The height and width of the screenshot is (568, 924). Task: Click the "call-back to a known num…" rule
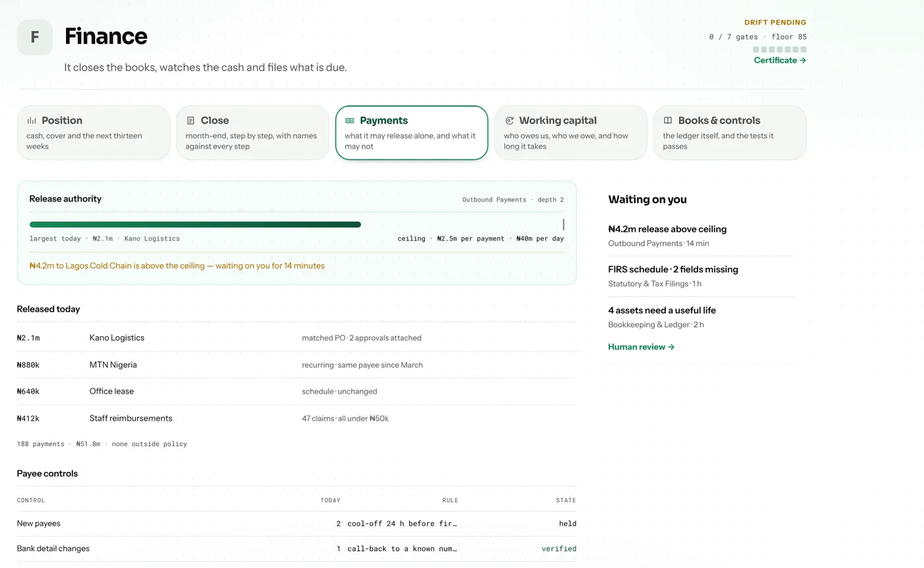[x=403, y=549]
